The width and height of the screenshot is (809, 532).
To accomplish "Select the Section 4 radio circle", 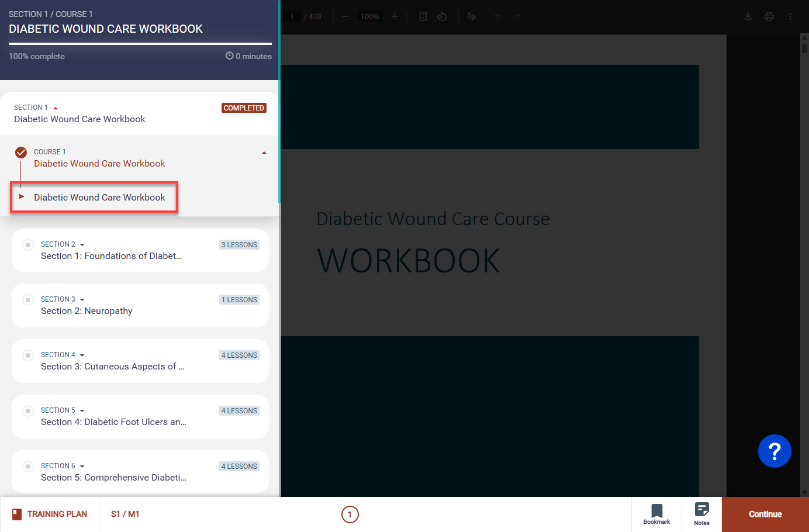I will (x=28, y=355).
